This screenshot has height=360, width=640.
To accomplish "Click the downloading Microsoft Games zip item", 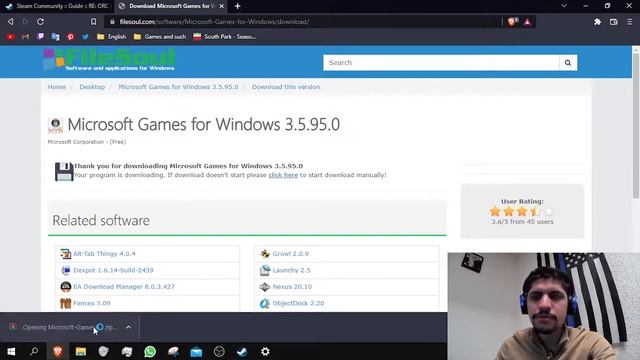I will tap(64, 327).
